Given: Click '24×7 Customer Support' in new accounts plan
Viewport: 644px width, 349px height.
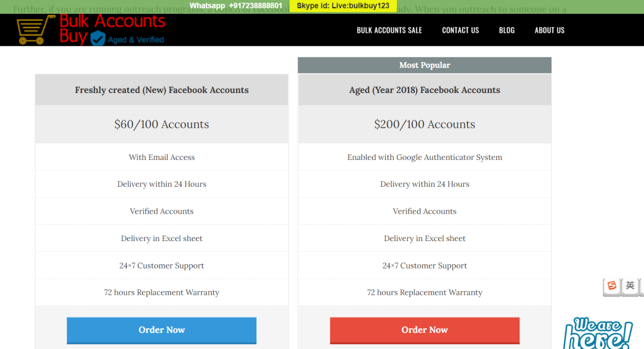Looking at the screenshot, I should [x=162, y=265].
